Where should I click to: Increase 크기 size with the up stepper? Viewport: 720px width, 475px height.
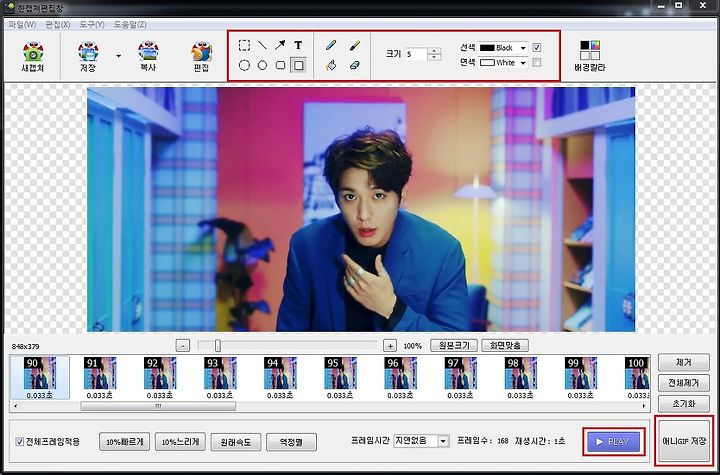click(x=434, y=51)
